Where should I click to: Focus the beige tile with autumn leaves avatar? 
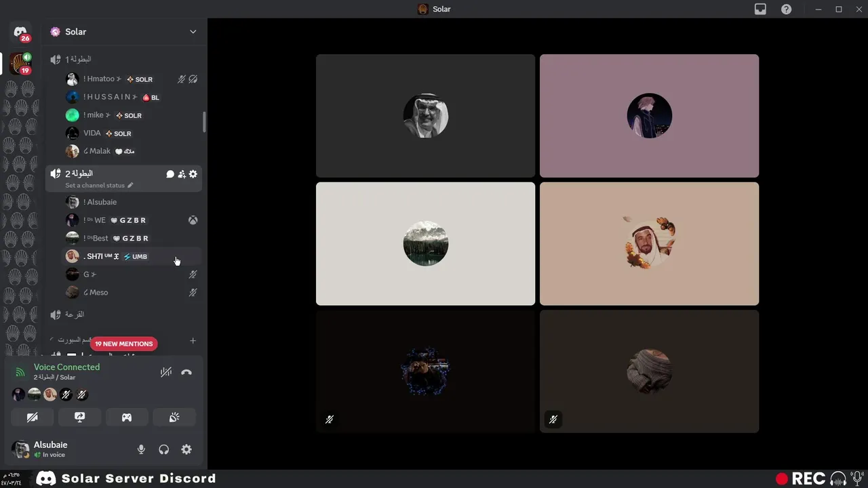[649, 243]
